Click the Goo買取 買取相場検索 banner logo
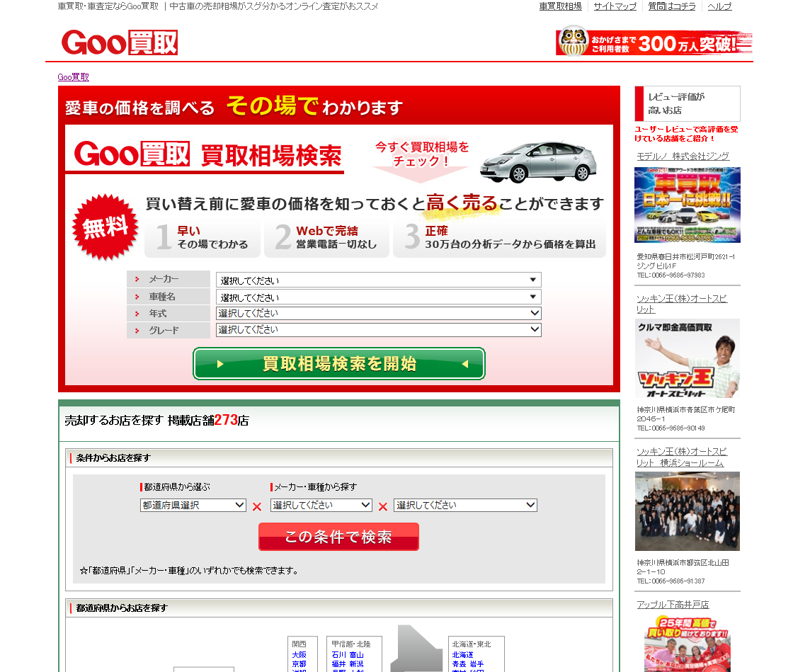The width and height of the screenshot is (810, 672). point(208,155)
